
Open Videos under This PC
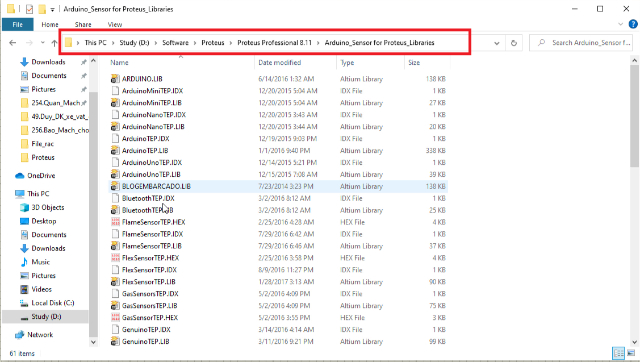coord(42,289)
